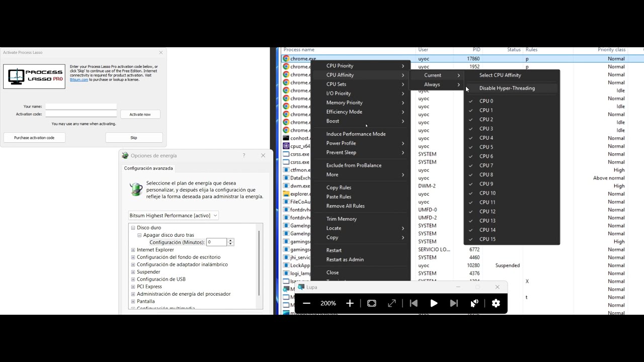This screenshot has width=644, height=362.
Task: Expand the PCI Express tree node
Action: (133, 287)
